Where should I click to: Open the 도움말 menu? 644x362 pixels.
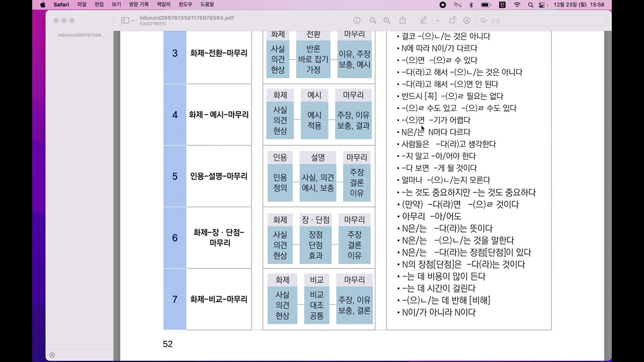207,5
